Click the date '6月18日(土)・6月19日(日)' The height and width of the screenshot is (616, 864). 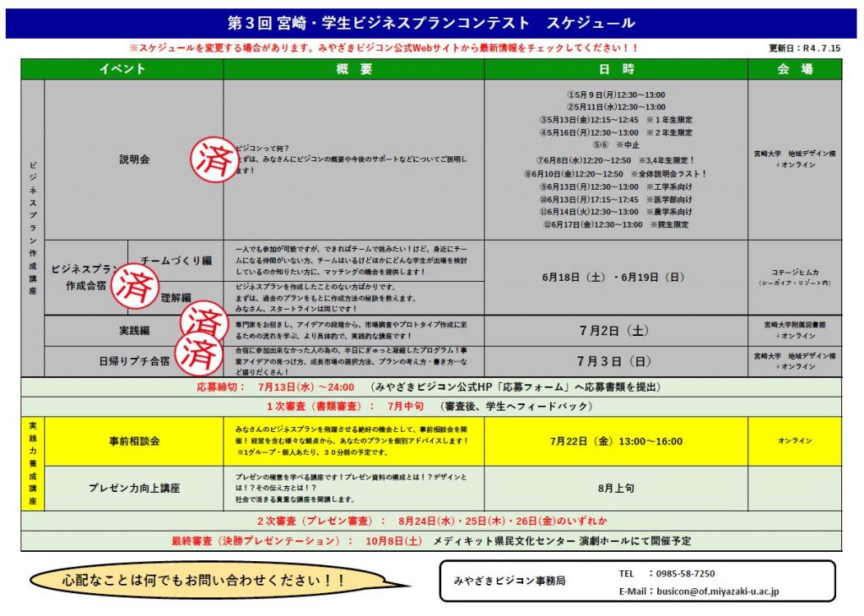tap(613, 277)
